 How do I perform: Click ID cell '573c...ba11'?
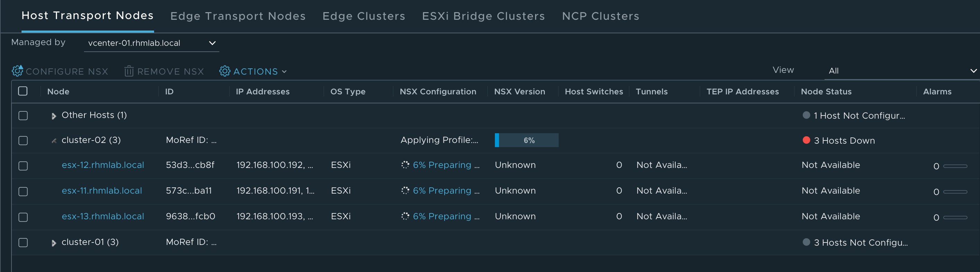[189, 190]
